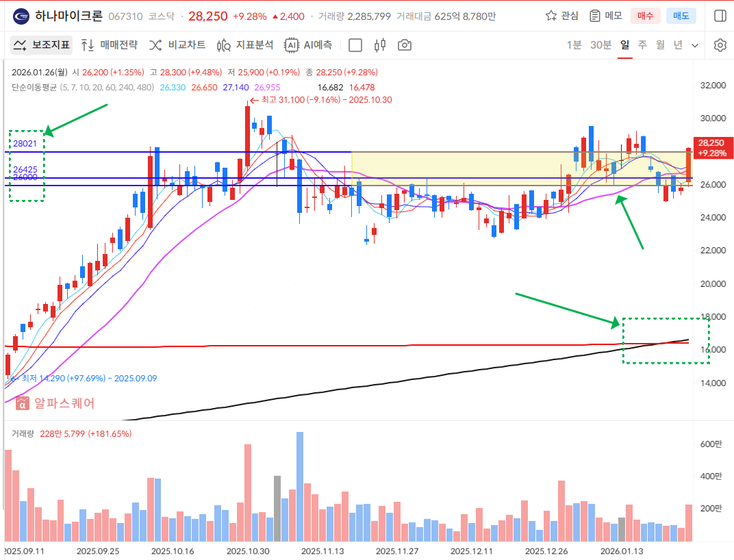This screenshot has width=734, height=560.
Task: Click the blue 매도 sell button
Action: [681, 16]
